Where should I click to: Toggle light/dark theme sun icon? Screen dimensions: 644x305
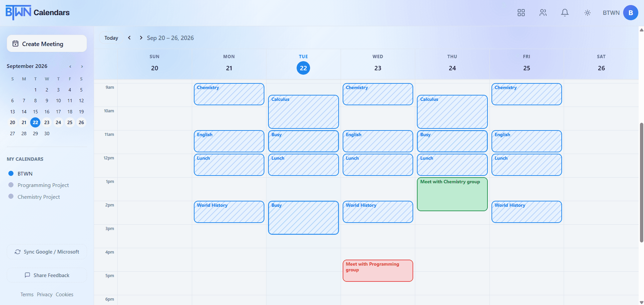pyautogui.click(x=587, y=13)
